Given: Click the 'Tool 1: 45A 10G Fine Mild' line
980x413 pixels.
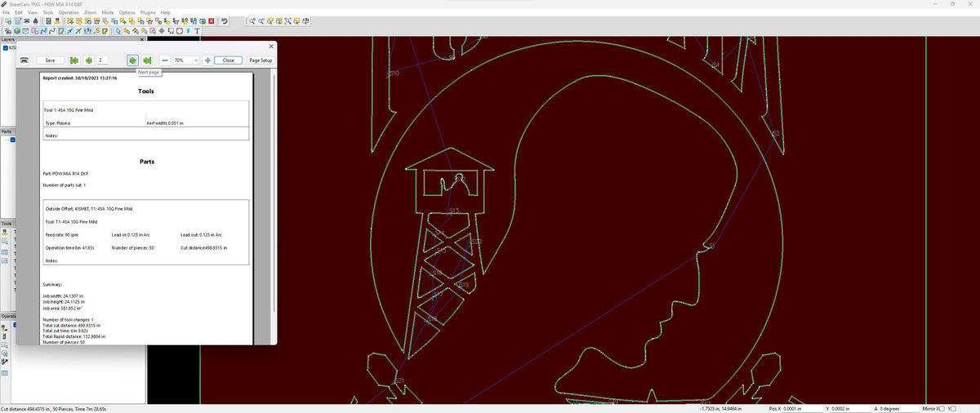Looking at the screenshot, I should (68, 109).
